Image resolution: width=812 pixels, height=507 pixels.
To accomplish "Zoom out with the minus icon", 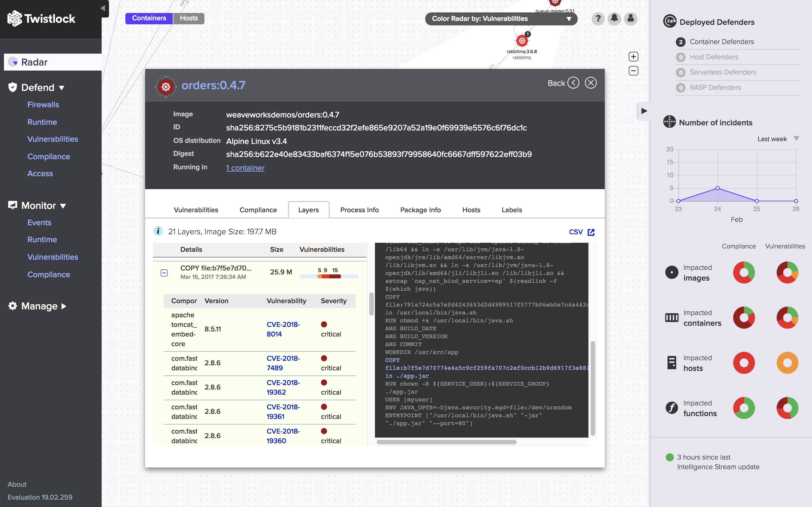I will click(x=633, y=71).
